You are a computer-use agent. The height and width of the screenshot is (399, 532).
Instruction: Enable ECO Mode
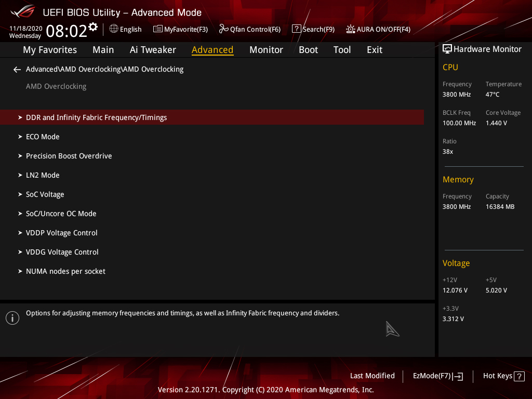43,136
